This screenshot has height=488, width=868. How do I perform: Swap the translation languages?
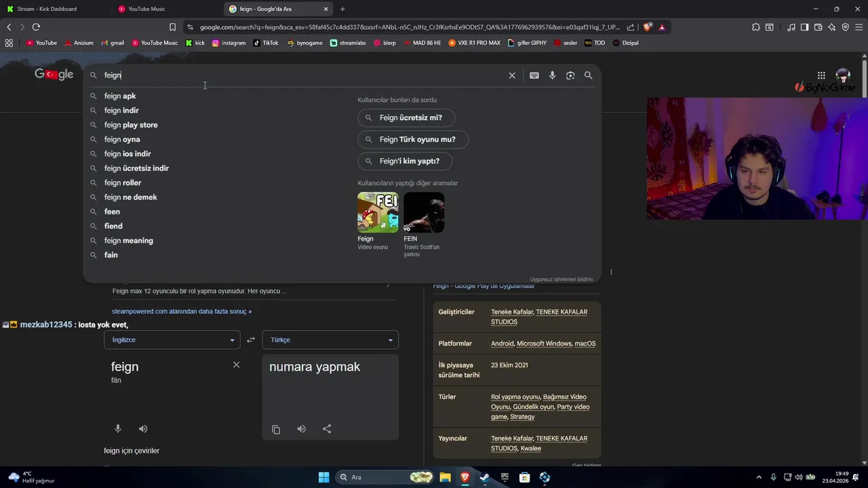point(250,340)
